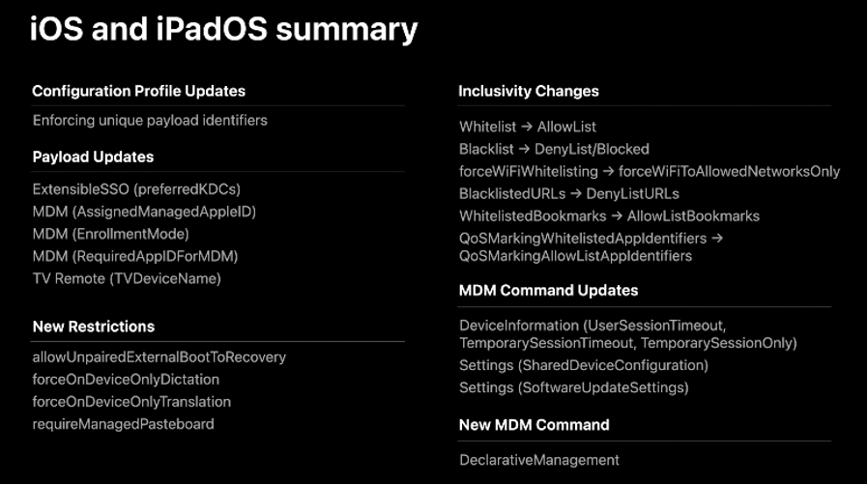
Task: Select the DeclarativeManagement command text
Action: click(539, 460)
